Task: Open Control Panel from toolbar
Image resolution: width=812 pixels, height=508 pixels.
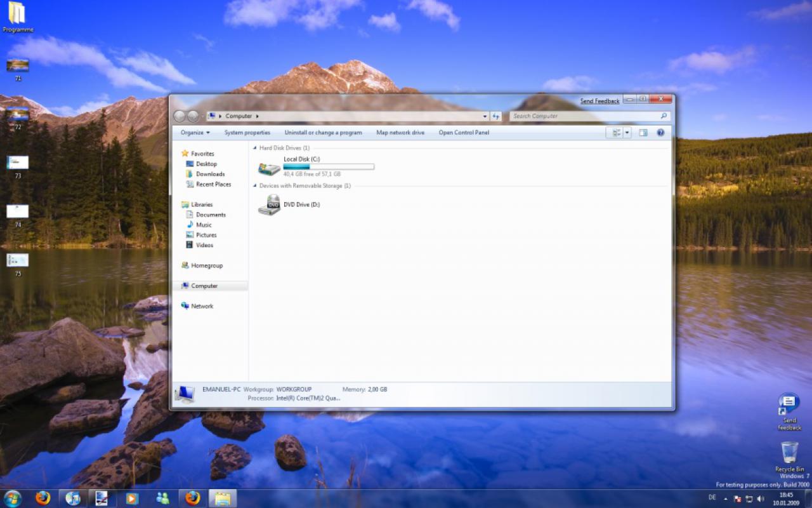Action: [464, 133]
